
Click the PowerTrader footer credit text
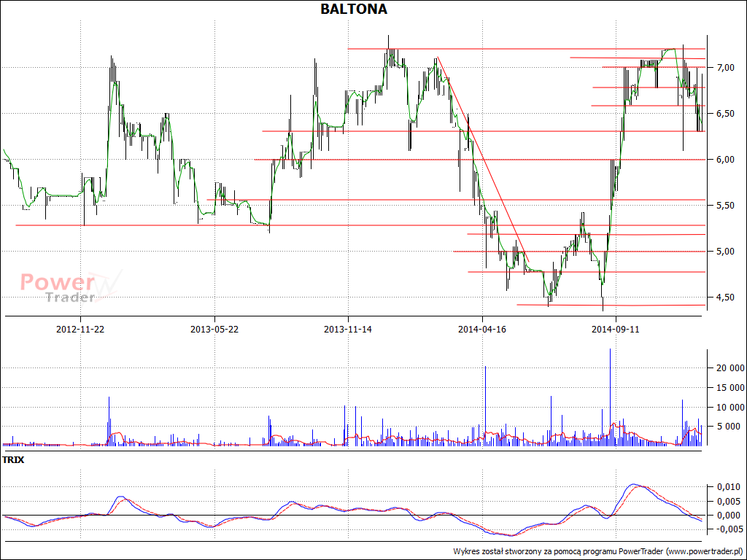[x=597, y=551]
